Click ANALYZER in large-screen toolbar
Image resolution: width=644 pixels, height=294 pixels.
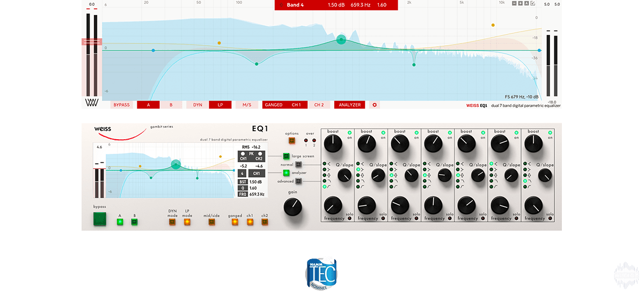click(350, 105)
